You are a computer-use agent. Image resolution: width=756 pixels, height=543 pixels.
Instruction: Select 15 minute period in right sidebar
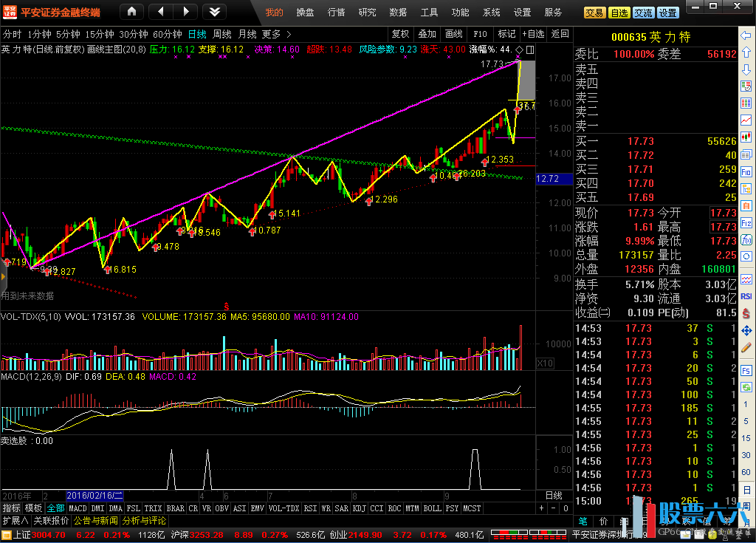click(x=746, y=438)
